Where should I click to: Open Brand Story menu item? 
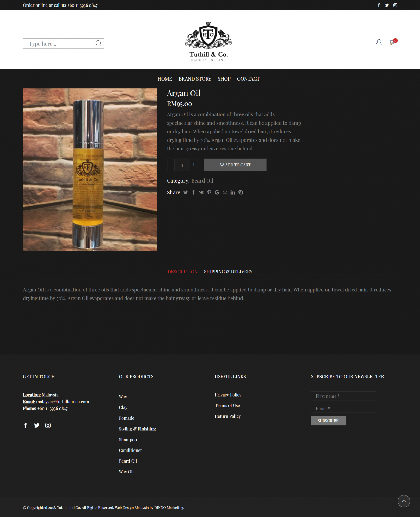(x=195, y=79)
